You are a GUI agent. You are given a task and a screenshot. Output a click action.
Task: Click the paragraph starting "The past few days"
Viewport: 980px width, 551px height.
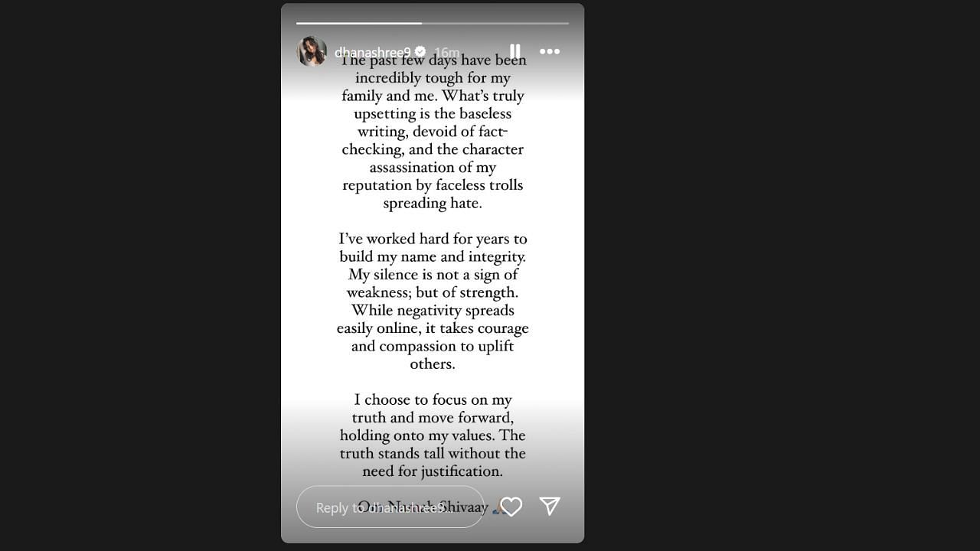(433, 132)
